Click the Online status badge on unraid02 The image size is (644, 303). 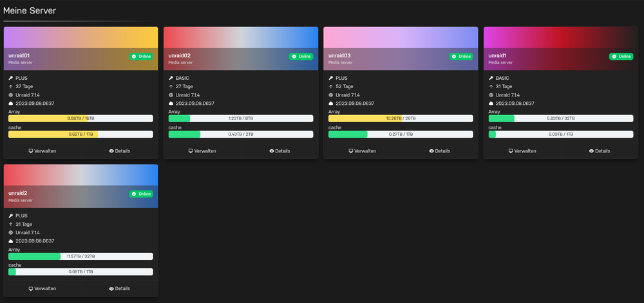pyautogui.click(x=301, y=57)
